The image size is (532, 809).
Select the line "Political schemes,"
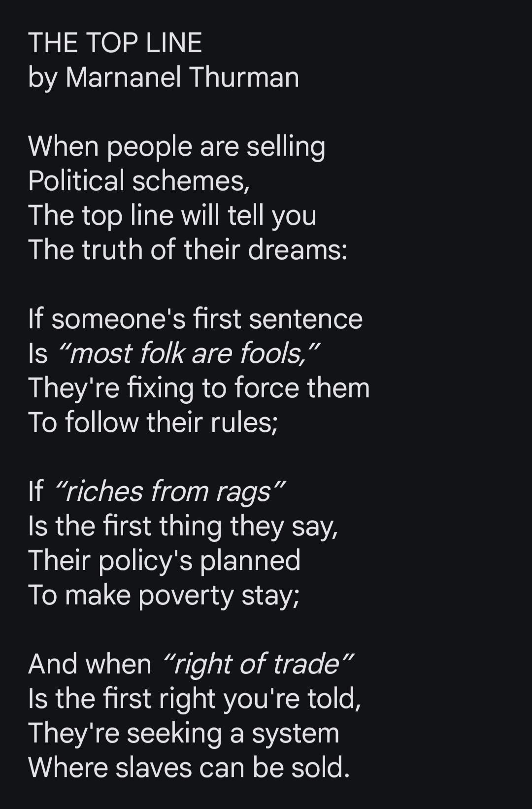139,181
